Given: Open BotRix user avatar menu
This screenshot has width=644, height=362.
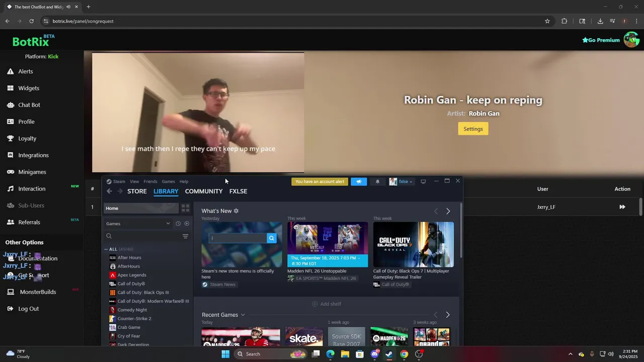Looking at the screenshot, I should point(631,40).
